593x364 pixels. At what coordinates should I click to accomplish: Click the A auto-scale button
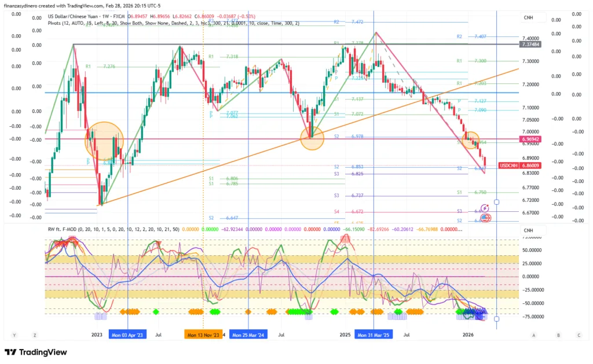pos(533,335)
